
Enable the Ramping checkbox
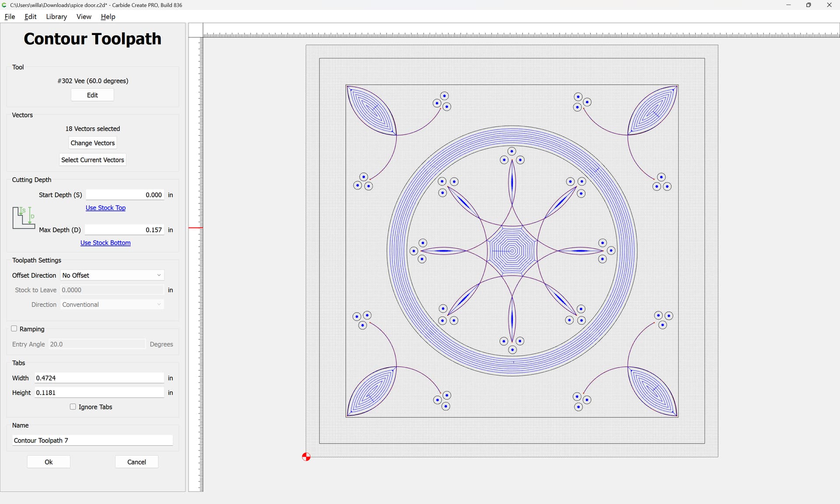coord(14,329)
